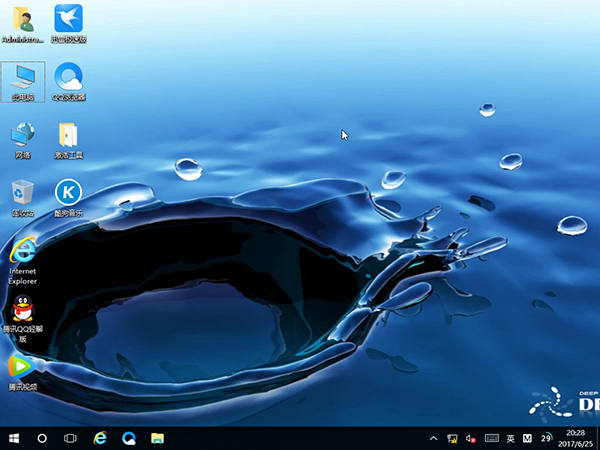Launch 酷狗音乐 from the desktop
Viewport: 600px width, 450px height.
click(68, 193)
